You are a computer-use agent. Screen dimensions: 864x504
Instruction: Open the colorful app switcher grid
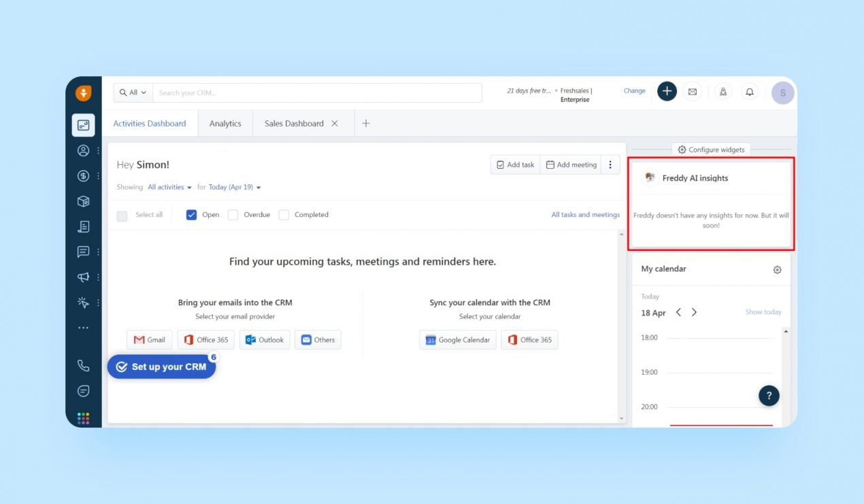83,418
